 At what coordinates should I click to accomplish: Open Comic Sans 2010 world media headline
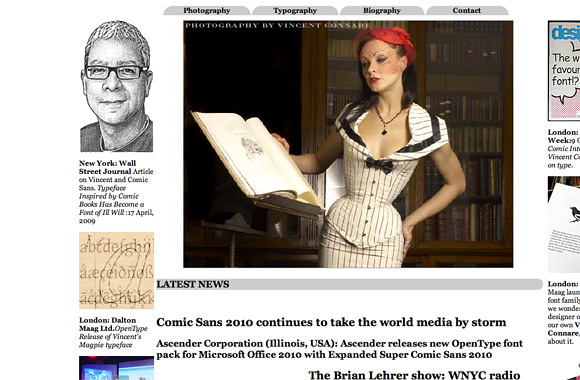click(331, 322)
